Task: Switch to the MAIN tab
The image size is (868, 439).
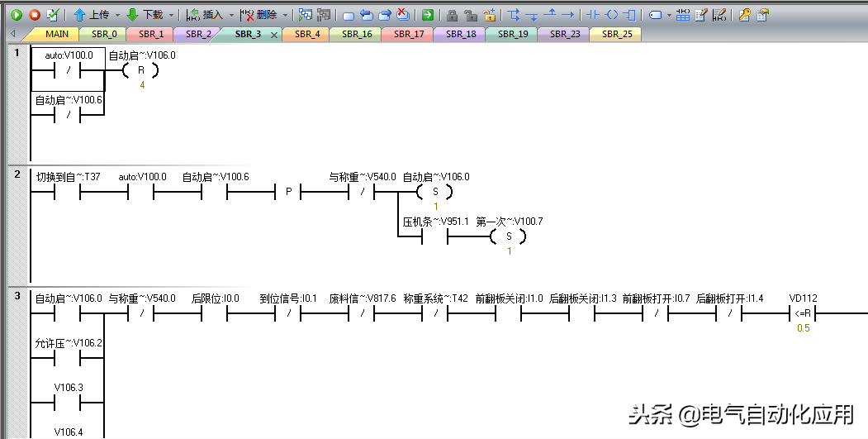Action: [x=57, y=35]
